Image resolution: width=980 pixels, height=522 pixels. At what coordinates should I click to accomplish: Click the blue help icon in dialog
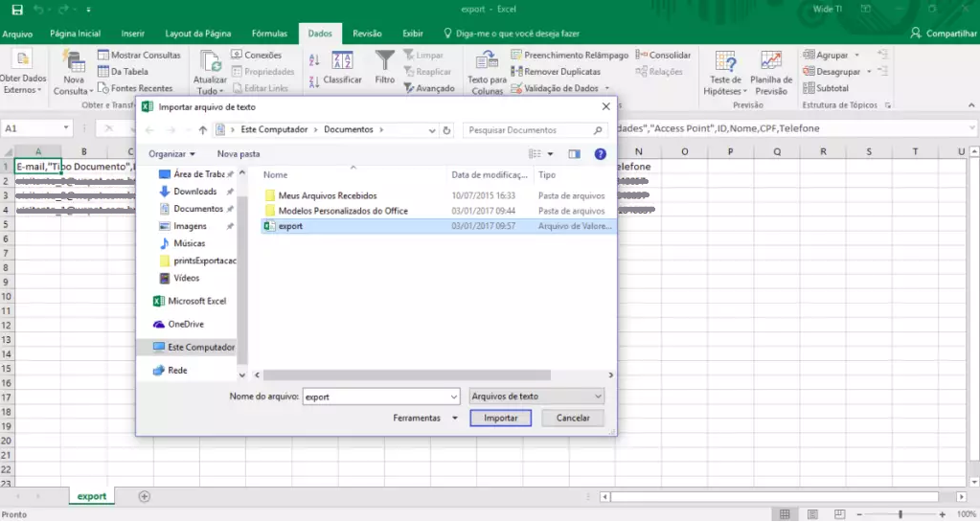click(600, 154)
